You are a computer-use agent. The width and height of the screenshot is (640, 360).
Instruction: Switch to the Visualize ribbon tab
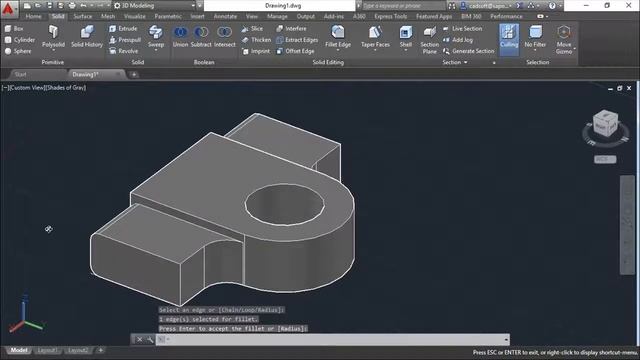pyautogui.click(x=135, y=16)
